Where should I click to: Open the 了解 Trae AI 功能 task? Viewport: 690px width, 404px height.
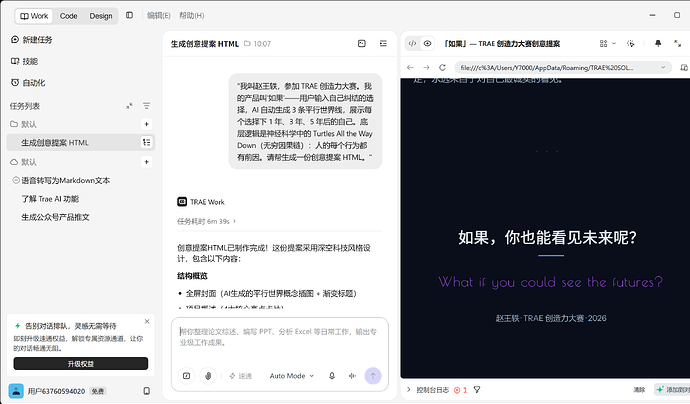click(x=50, y=199)
